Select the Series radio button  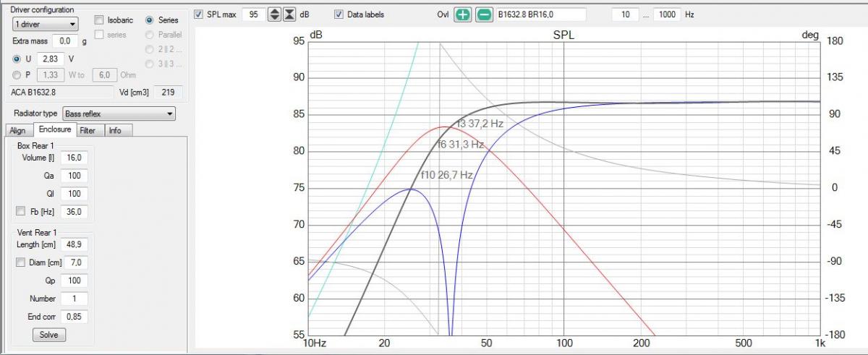coord(150,20)
